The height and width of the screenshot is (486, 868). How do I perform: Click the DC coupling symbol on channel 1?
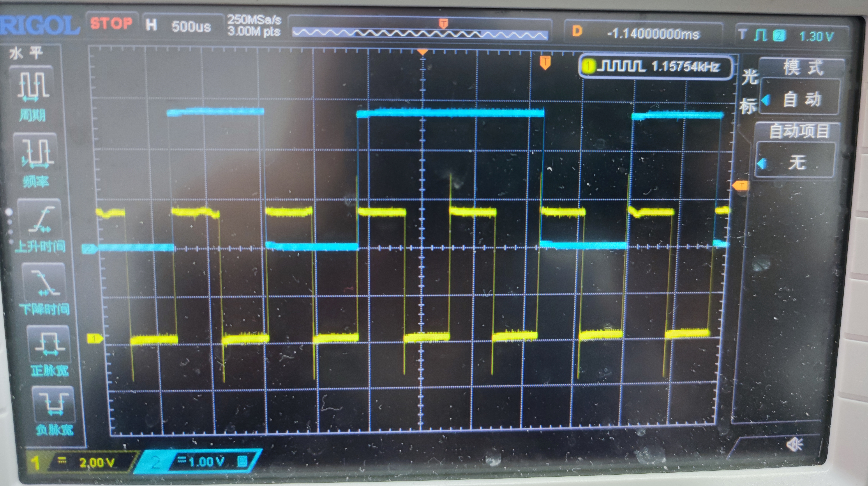pos(62,460)
